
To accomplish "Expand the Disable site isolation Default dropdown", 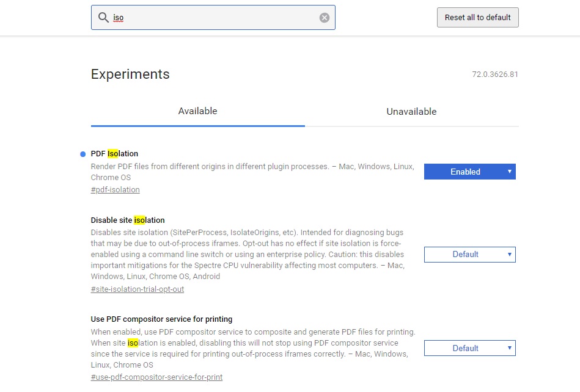I will (x=469, y=254).
